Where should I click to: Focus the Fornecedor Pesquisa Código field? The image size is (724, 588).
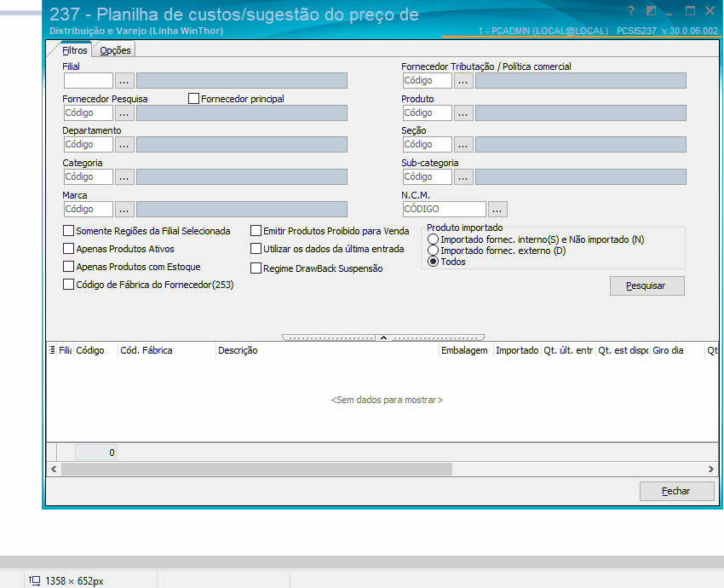coord(89,113)
